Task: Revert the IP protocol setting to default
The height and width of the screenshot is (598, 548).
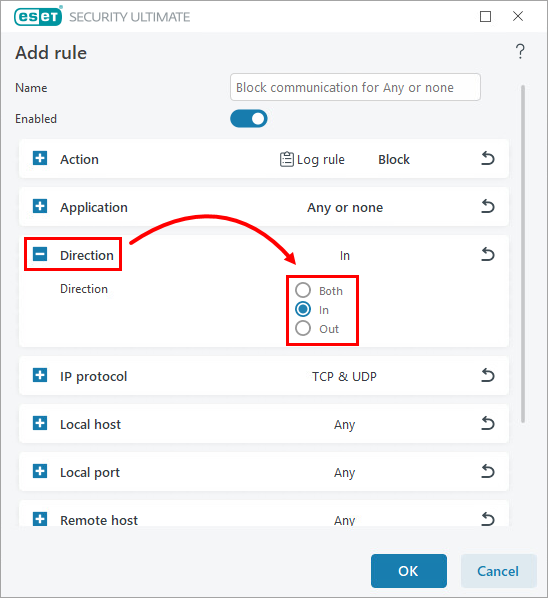Action: [x=487, y=376]
